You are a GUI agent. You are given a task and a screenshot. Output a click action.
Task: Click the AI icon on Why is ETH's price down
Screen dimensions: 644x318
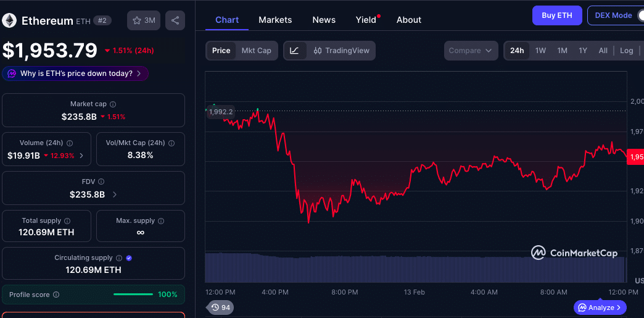12,73
